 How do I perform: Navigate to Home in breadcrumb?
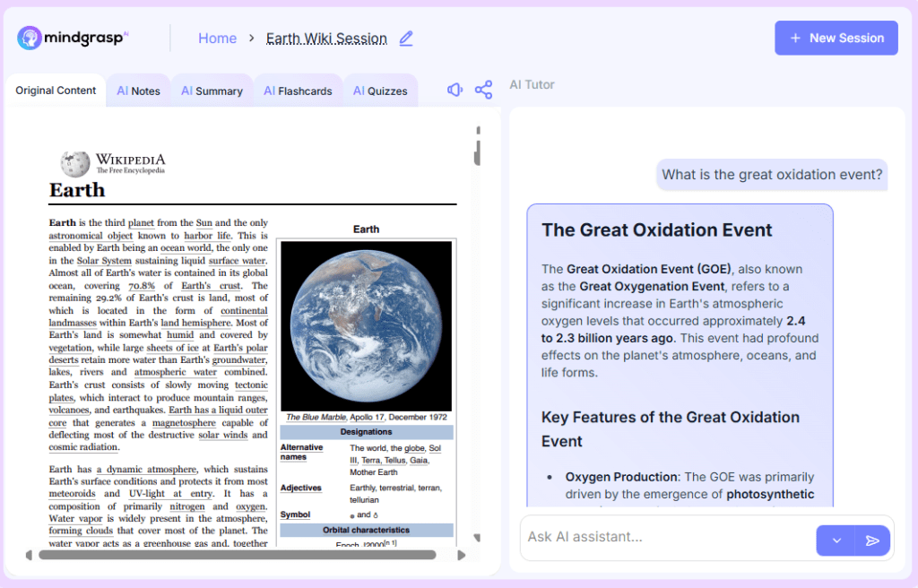217,39
